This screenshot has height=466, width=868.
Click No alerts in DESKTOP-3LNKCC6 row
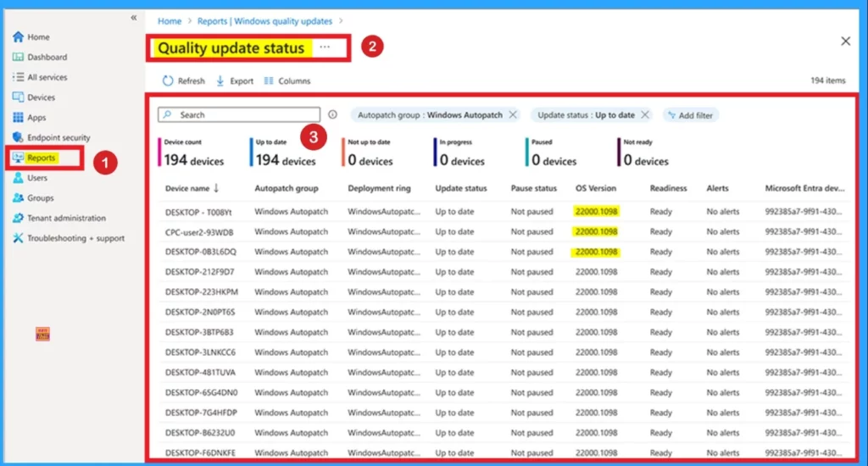722,352
